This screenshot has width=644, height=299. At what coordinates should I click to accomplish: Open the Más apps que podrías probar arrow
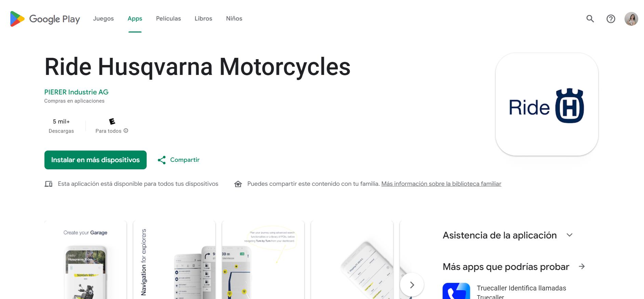pos(582,266)
